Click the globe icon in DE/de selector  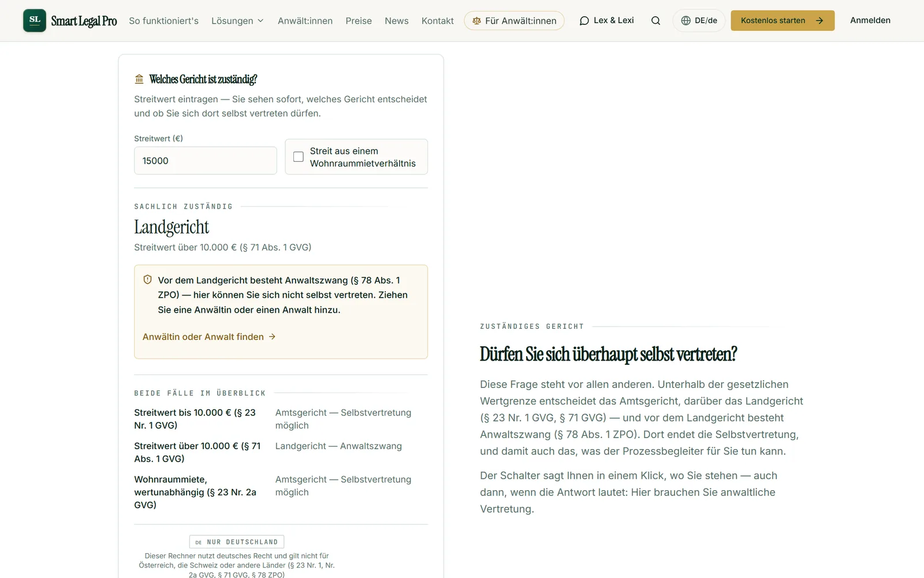coord(685,21)
